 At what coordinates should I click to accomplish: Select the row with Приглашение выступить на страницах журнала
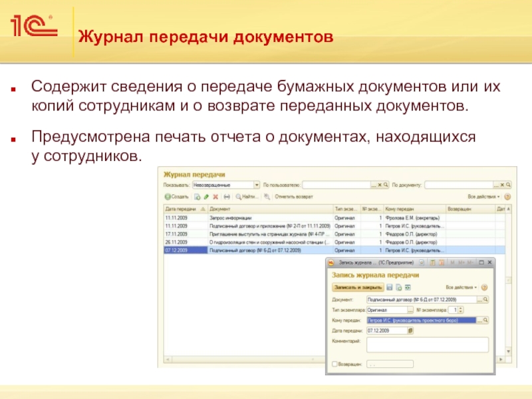pyautogui.click(x=334, y=234)
